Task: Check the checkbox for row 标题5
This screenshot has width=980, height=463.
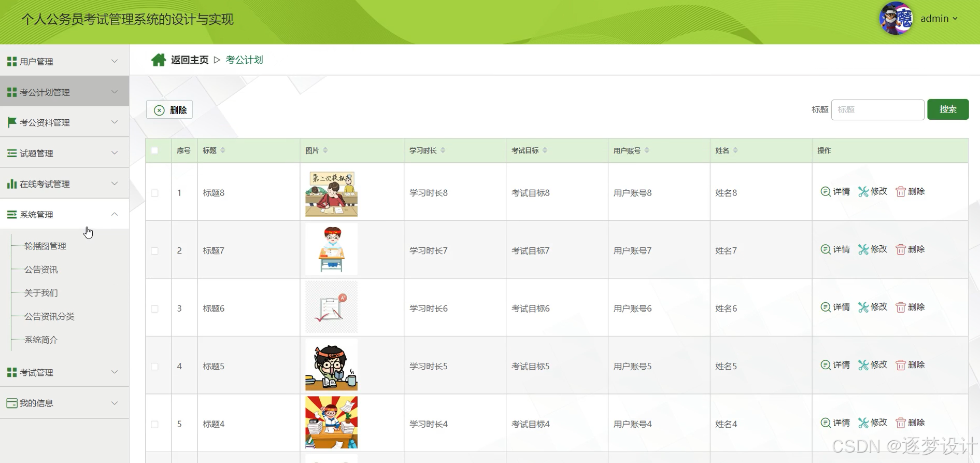Action: click(x=154, y=367)
